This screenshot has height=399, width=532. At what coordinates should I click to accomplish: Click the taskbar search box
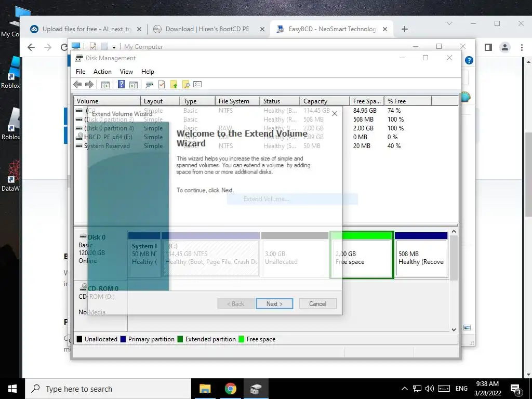[108, 389]
